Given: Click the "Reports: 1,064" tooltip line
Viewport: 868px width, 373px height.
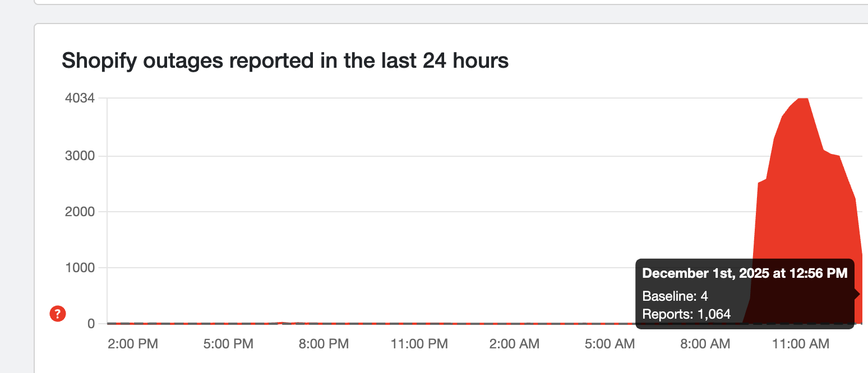Looking at the screenshot, I should [x=686, y=314].
